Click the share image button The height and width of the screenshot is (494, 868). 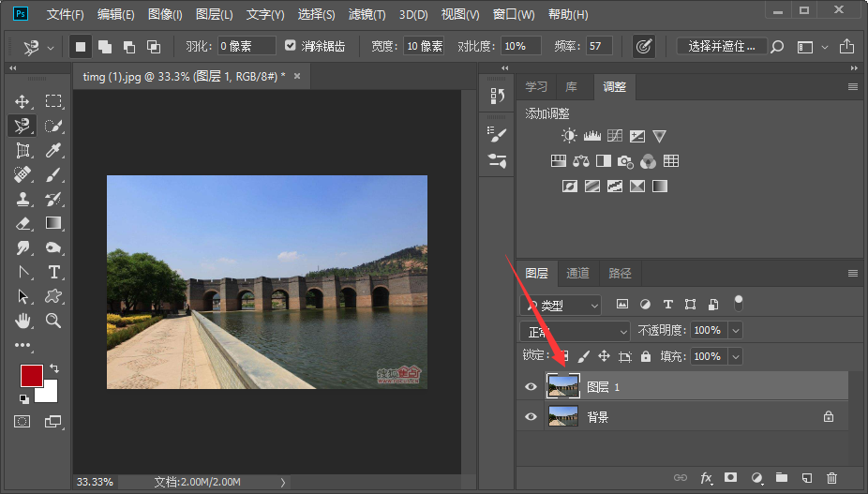[846, 47]
